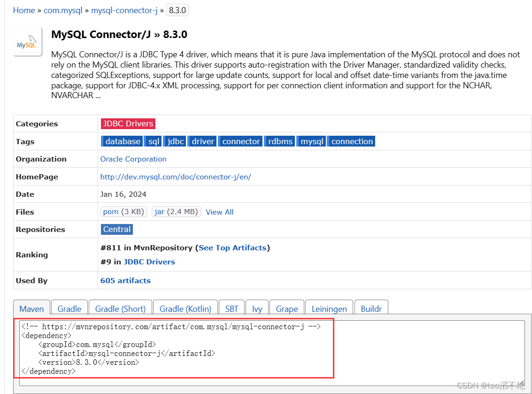Image resolution: width=532 pixels, height=394 pixels.
Task: Open mysql-connector-j breadcrumb link
Action: (124, 10)
